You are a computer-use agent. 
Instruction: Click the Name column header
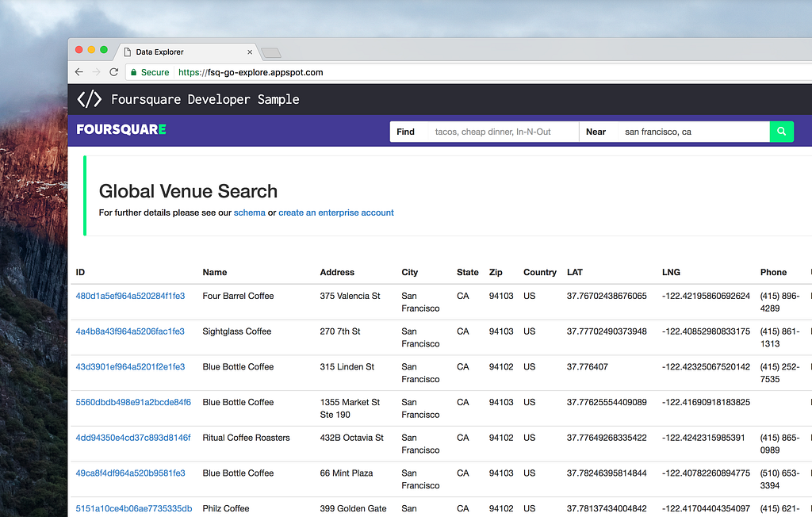[215, 272]
